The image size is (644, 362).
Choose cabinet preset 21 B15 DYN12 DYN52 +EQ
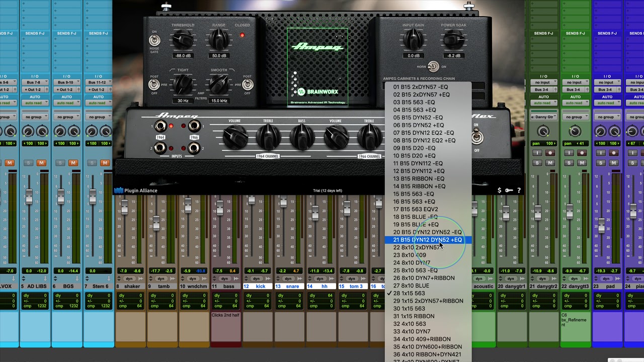click(x=428, y=240)
